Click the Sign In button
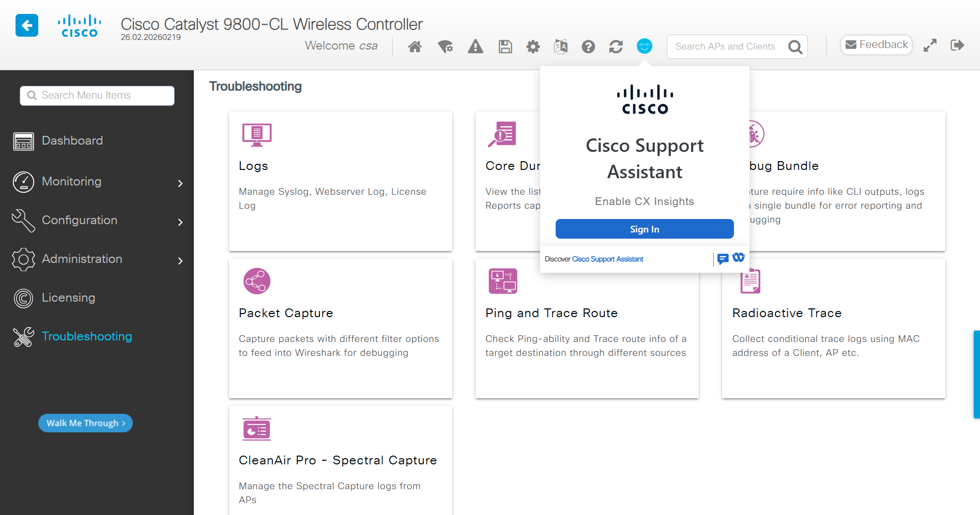 coord(644,229)
